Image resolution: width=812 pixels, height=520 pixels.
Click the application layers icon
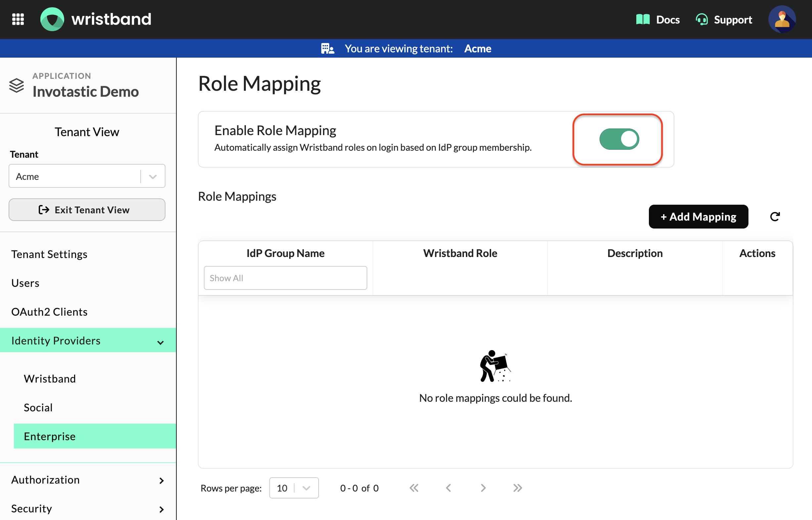tap(16, 85)
